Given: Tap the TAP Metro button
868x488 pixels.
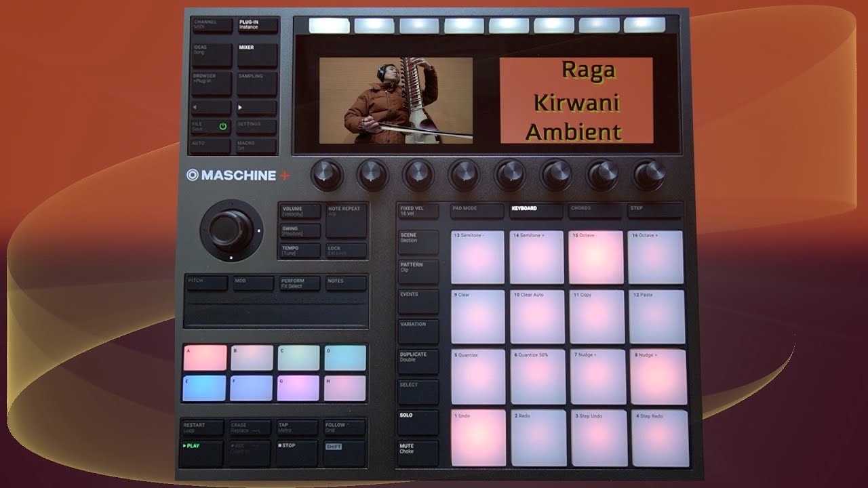Looking at the screenshot, I should pyautogui.click(x=296, y=428).
